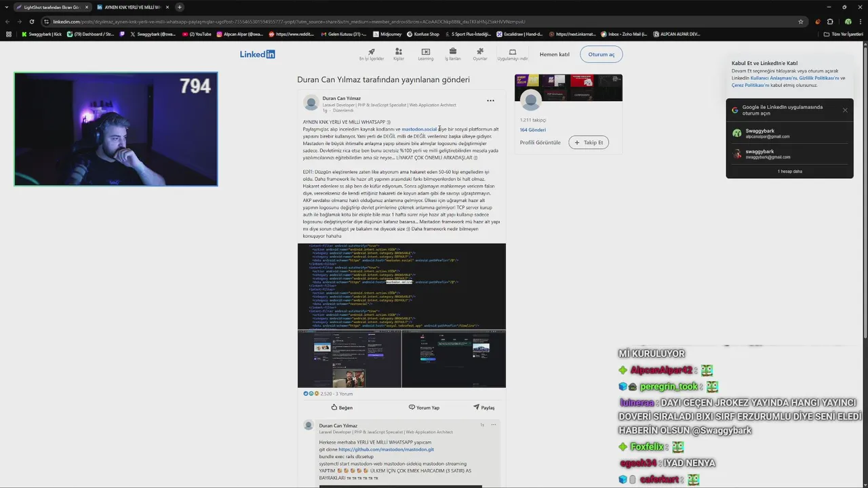Open Duran Can Yılmaz post author avatar
868x488 pixels.
point(311,103)
